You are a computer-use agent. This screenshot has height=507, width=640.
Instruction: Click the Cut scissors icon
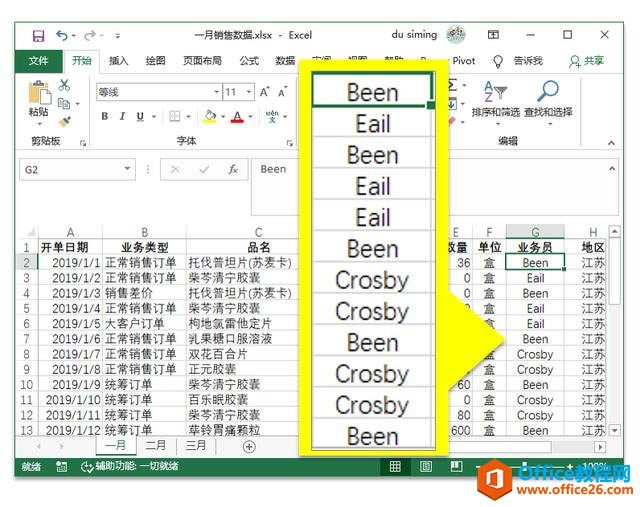(x=64, y=85)
